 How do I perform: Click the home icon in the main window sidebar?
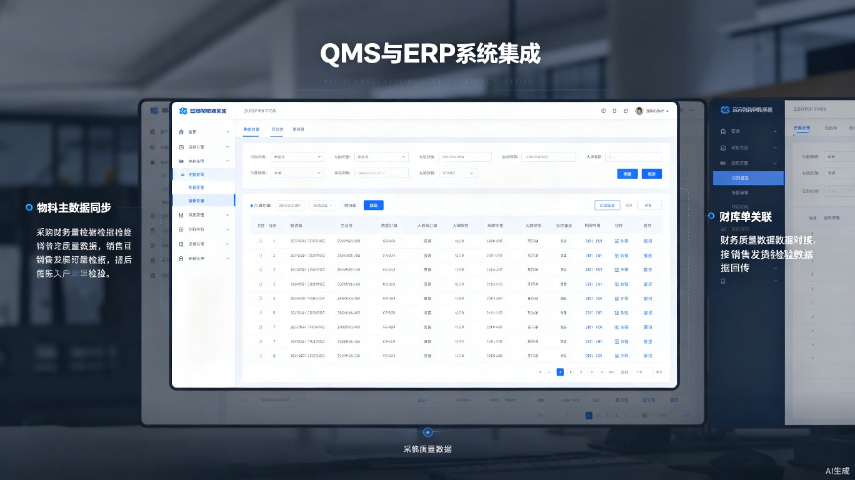181,132
